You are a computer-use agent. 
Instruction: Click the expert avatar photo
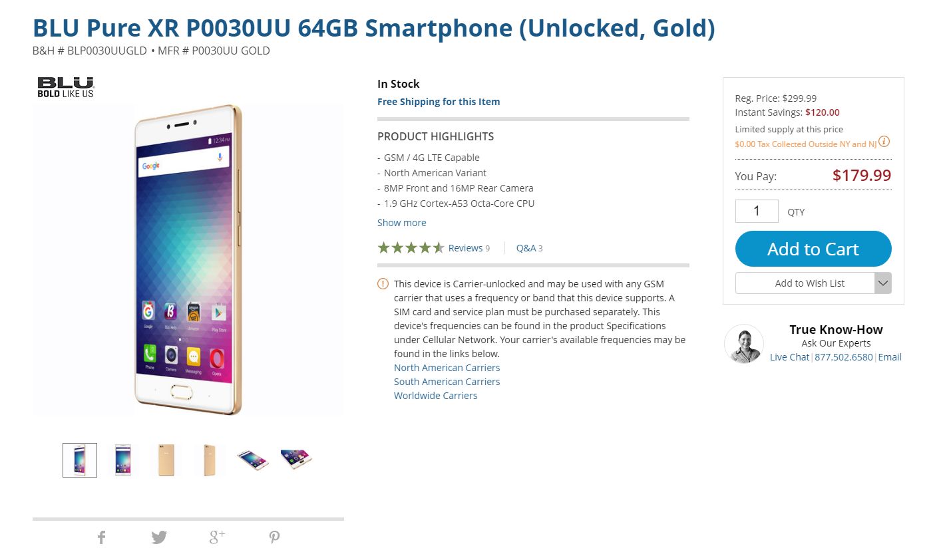click(x=743, y=344)
